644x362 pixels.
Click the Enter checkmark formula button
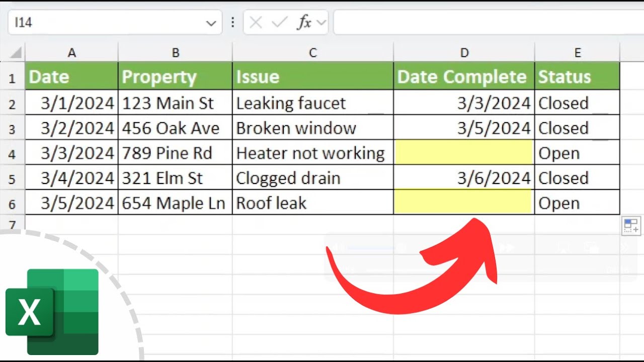[279, 23]
